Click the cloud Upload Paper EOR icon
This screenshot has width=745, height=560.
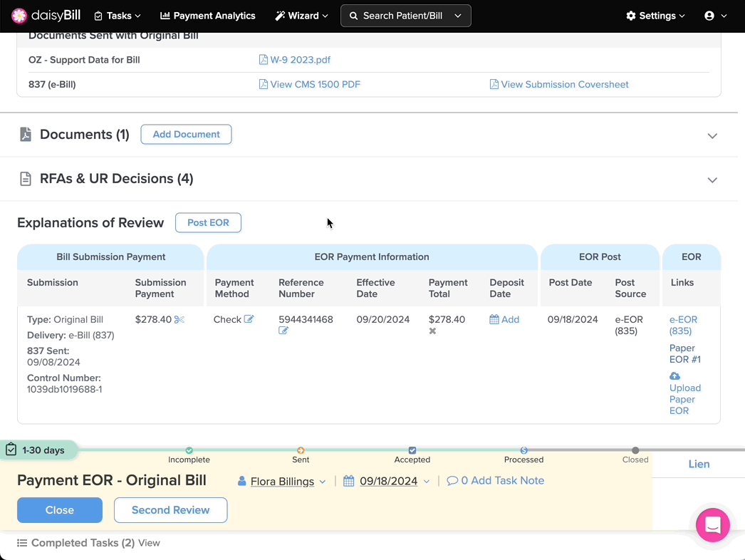674,376
